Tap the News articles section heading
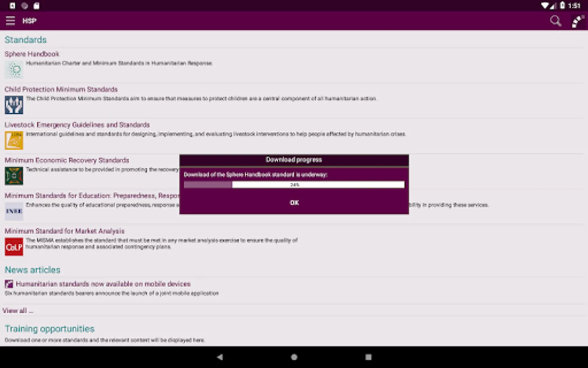Screen dimensions: 588x368 tap(32, 270)
